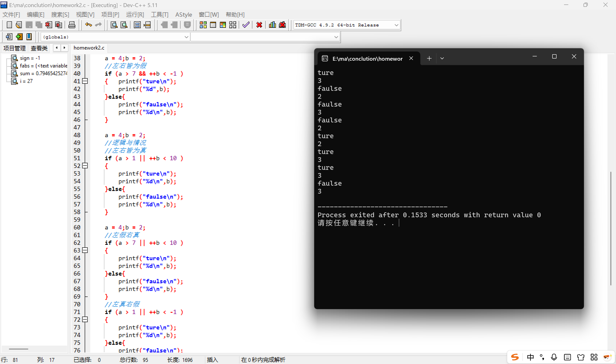Image resolution: width=616 pixels, height=364 pixels.
Task: Click the Insert bookmark icon with green plus
Action: tap(19, 37)
